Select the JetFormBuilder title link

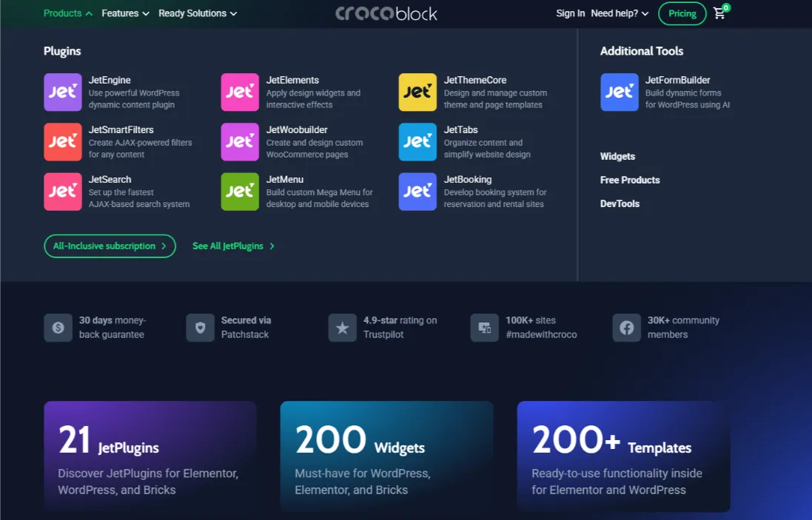(677, 80)
